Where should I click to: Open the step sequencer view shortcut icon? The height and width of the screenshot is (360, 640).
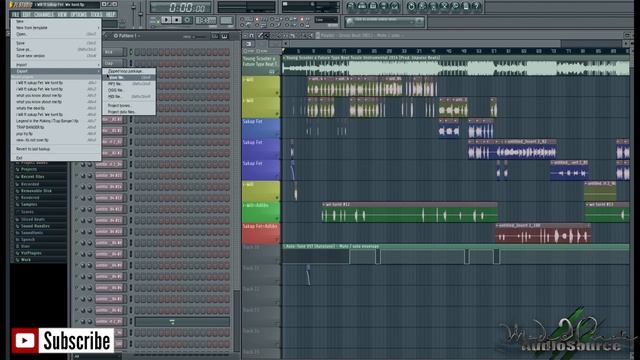[362, 6]
